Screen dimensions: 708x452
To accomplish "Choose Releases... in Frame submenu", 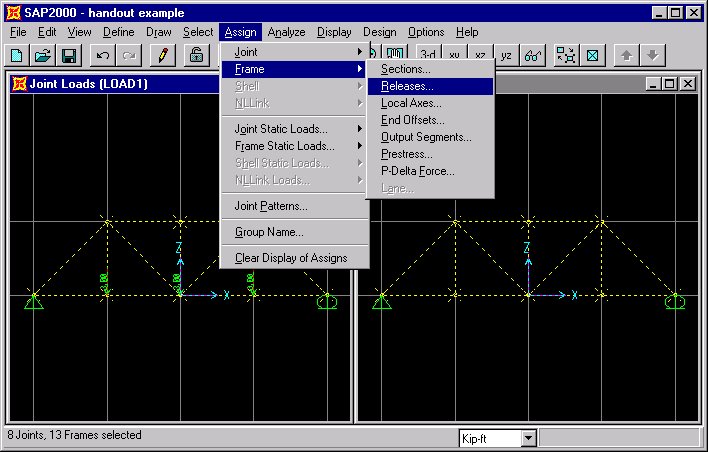I will pos(430,86).
